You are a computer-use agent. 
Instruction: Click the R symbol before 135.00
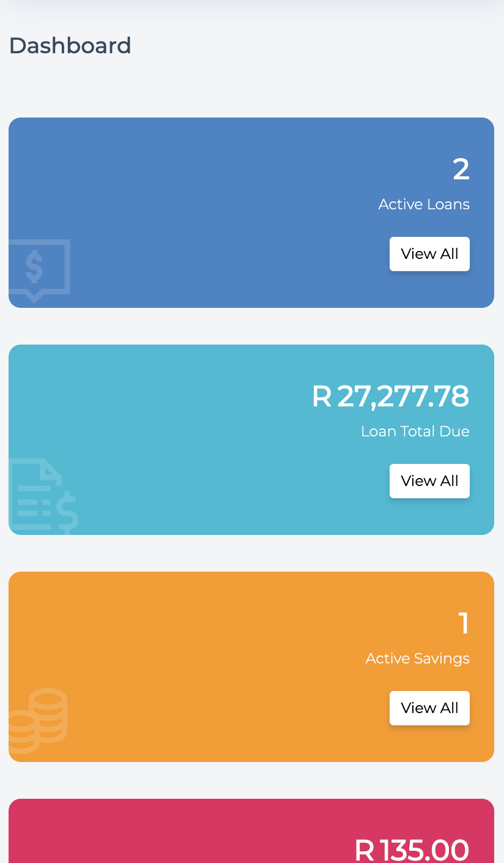365,850
